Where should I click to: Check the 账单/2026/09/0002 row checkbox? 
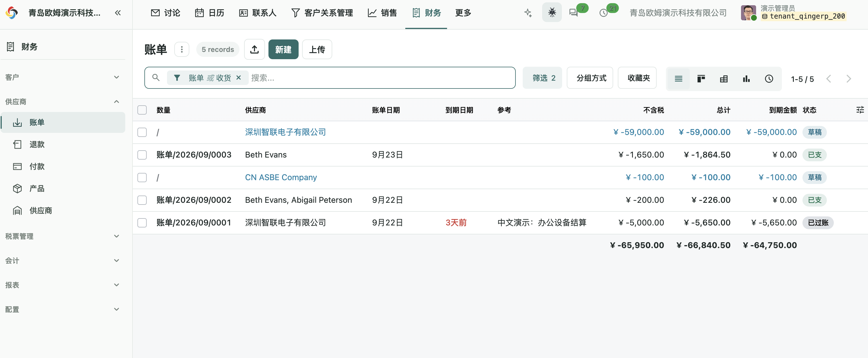(x=142, y=200)
